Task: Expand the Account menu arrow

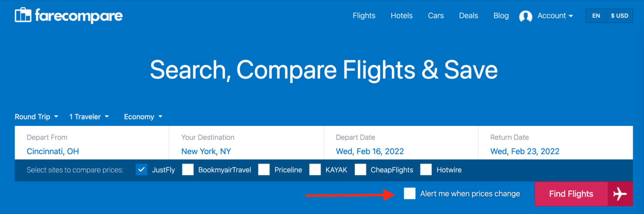Action: pos(570,16)
